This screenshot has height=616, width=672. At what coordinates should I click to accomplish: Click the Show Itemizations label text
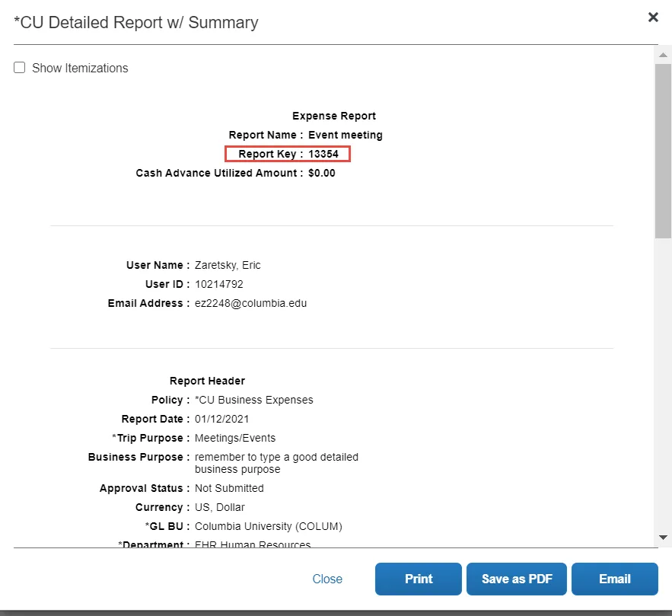80,69
